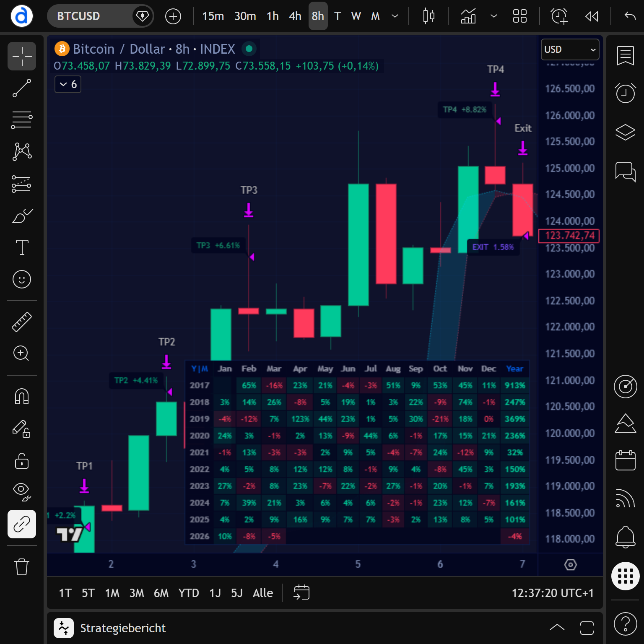The image size is (644, 644).
Task: Pick the ruler measure tool
Action: (x=22, y=322)
